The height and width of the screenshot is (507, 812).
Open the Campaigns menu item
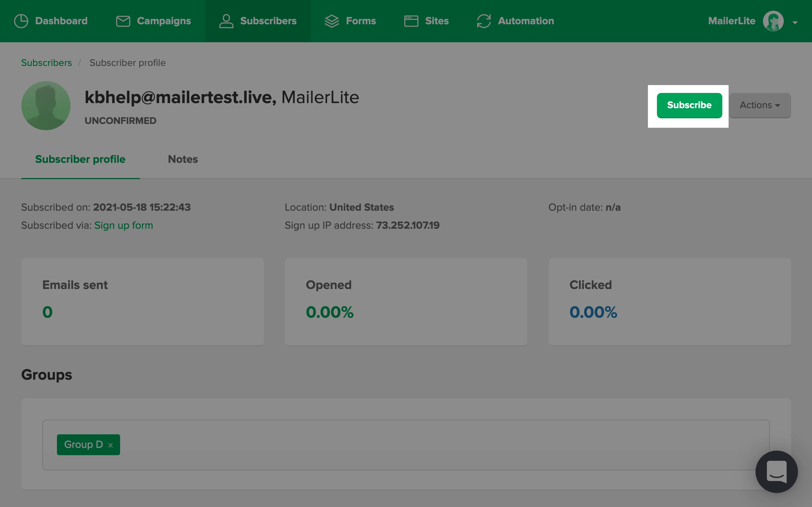pyautogui.click(x=164, y=21)
